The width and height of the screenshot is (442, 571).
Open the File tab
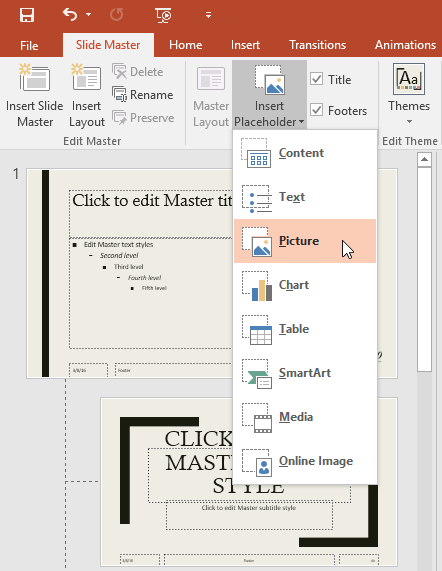pos(29,45)
